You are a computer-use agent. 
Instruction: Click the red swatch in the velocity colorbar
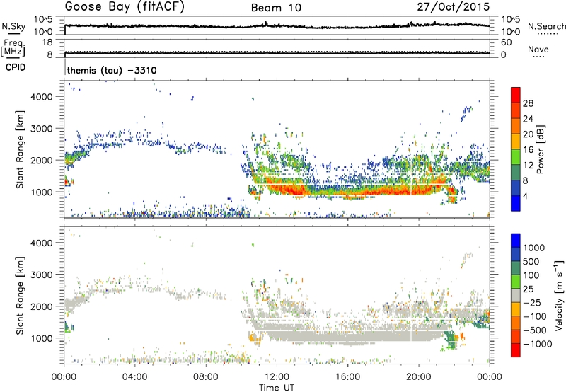pos(516,350)
